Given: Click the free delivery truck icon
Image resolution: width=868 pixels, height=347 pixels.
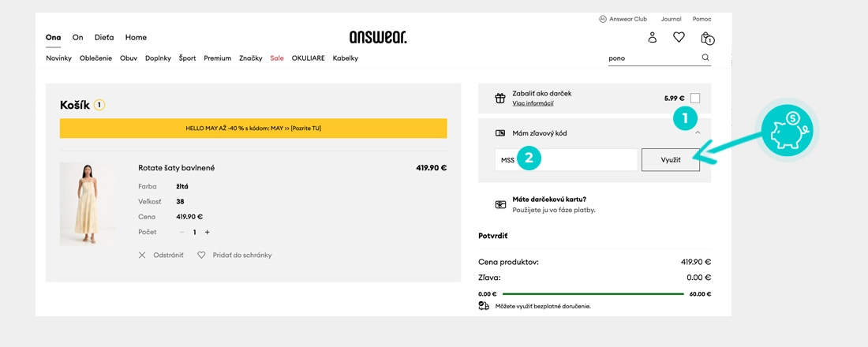Looking at the screenshot, I should 484,305.
